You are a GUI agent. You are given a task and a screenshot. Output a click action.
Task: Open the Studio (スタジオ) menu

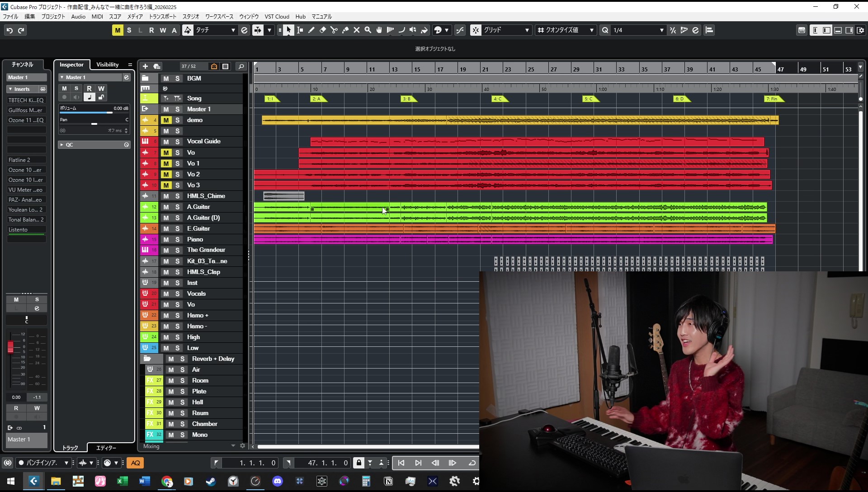(x=190, y=17)
